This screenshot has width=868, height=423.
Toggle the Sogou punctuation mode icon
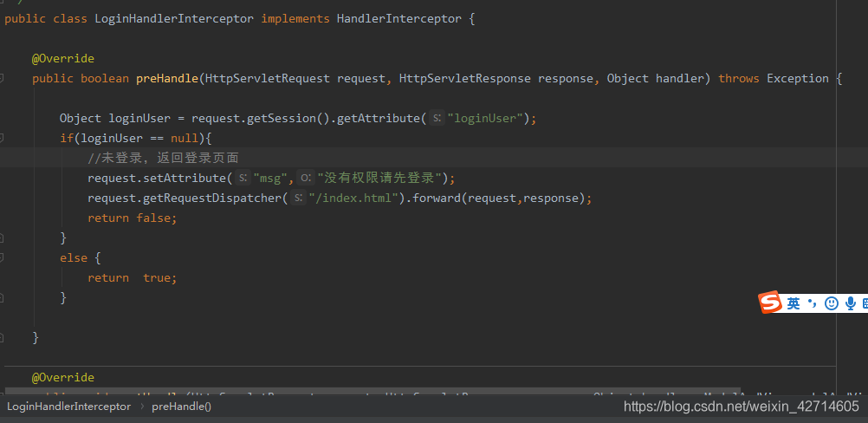click(812, 303)
